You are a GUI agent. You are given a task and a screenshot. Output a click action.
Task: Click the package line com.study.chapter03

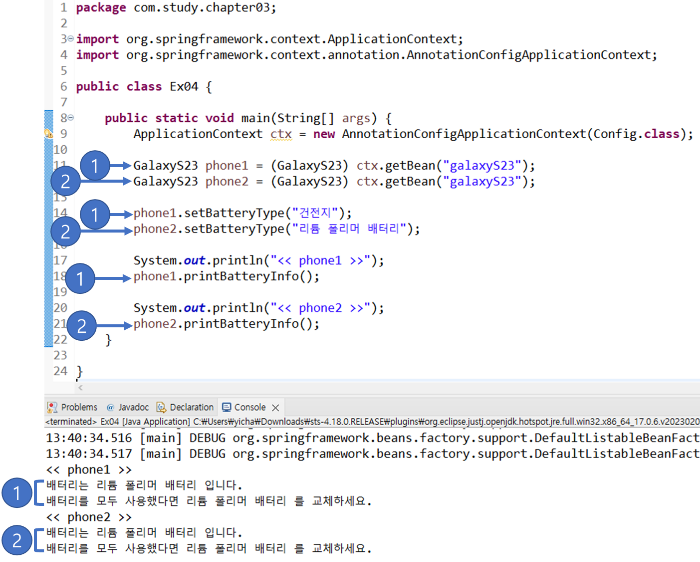point(176,8)
